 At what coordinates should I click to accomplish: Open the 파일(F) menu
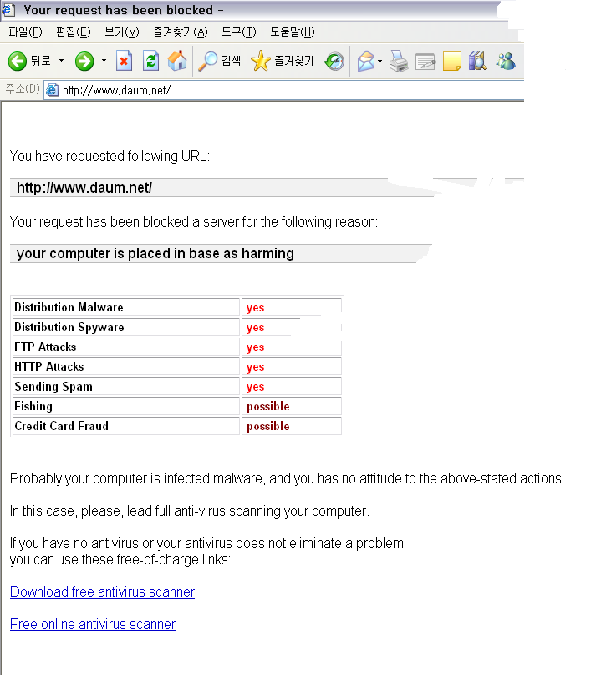[25, 32]
